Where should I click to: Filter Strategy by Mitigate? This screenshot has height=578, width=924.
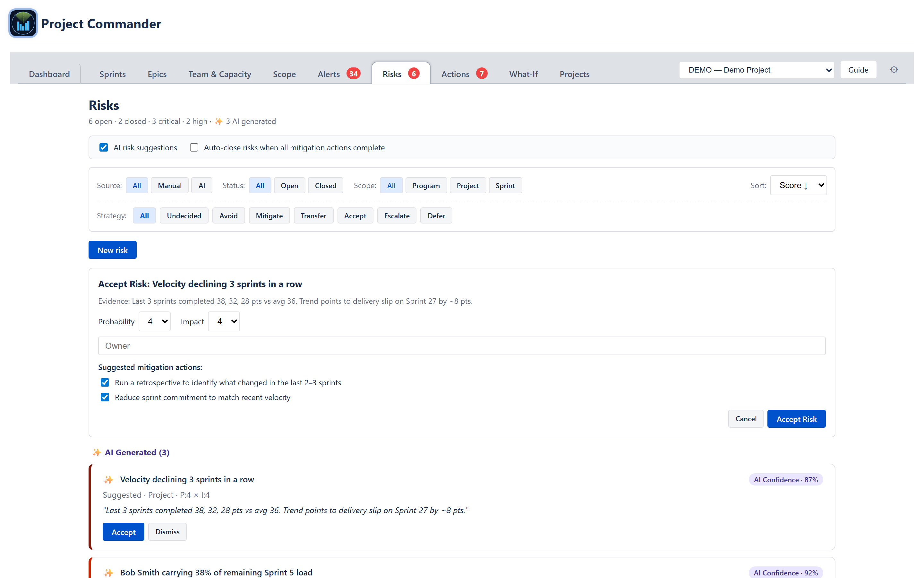(269, 215)
